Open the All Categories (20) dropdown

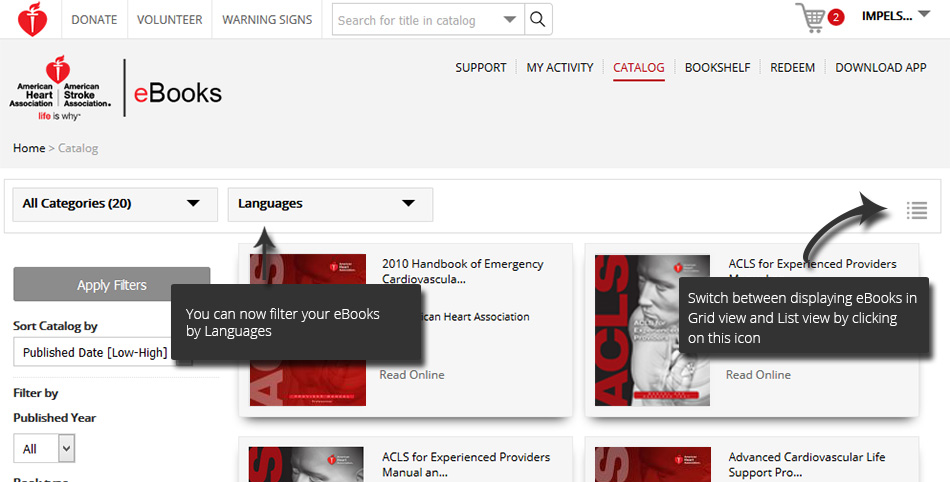[115, 204]
